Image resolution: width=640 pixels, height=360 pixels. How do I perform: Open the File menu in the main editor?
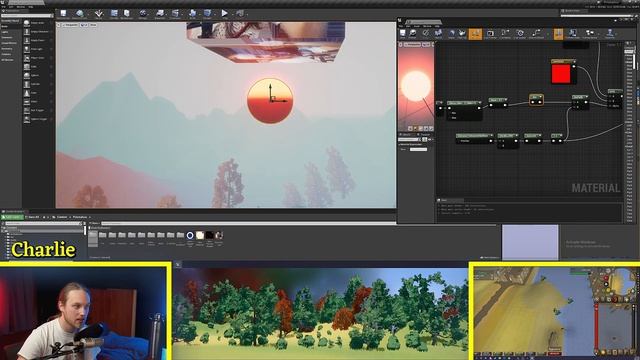(3, 7)
